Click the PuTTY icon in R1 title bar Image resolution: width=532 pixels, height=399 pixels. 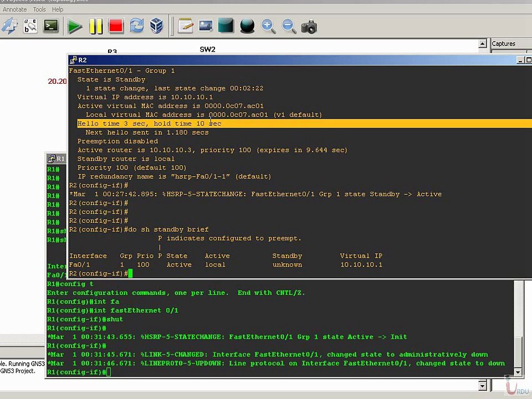(x=52, y=158)
